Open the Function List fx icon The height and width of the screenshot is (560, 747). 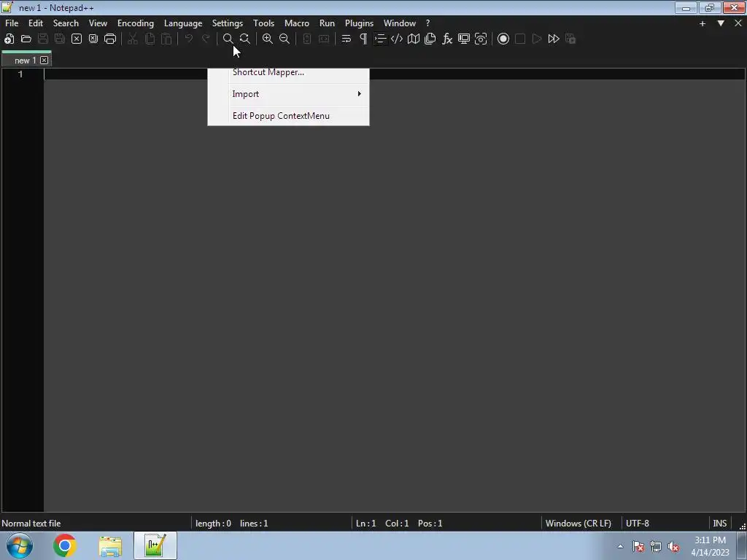point(447,39)
